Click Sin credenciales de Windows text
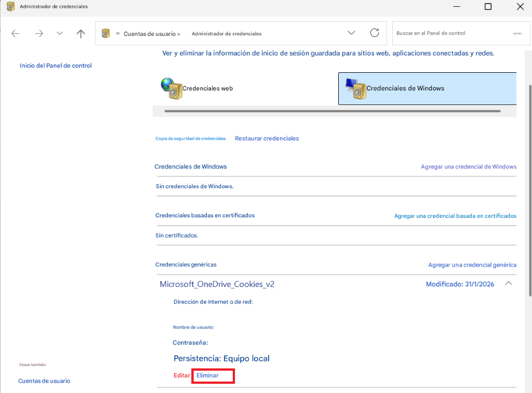Screen dimensions: 532x393 point(194,186)
